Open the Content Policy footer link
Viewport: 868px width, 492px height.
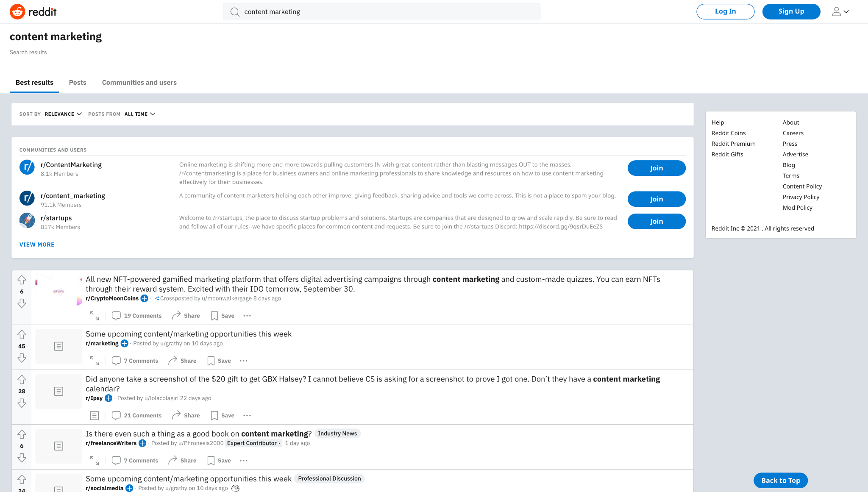tap(802, 186)
